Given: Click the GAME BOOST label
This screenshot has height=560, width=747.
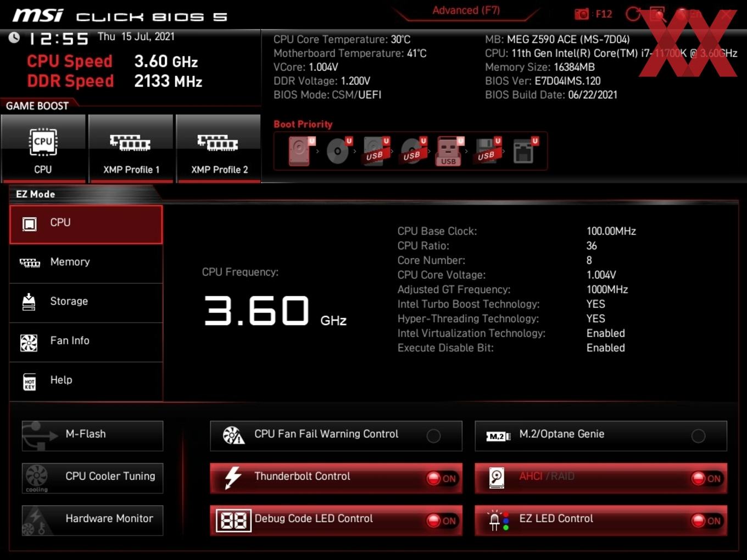Looking at the screenshot, I should (37, 106).
